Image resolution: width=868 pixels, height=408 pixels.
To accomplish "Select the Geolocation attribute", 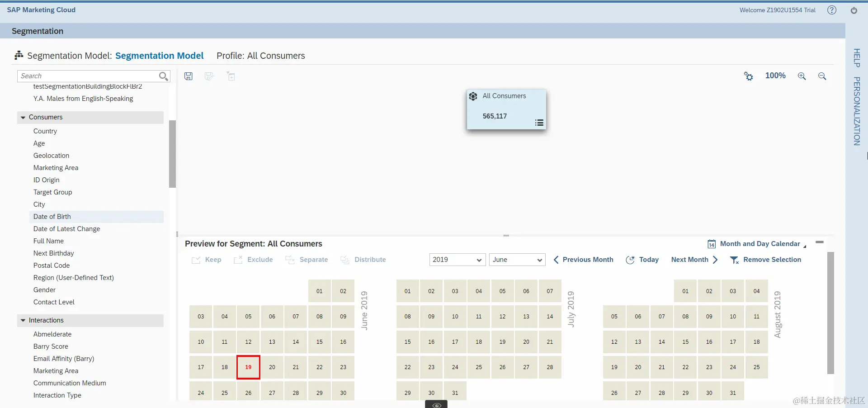I will (51, 156).
